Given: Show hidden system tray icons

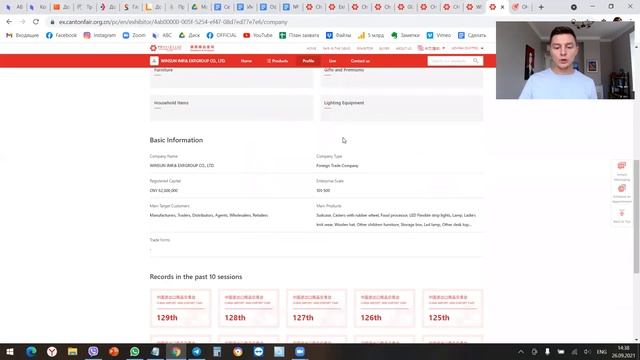Looking at the screenshot, I should 521,352.
